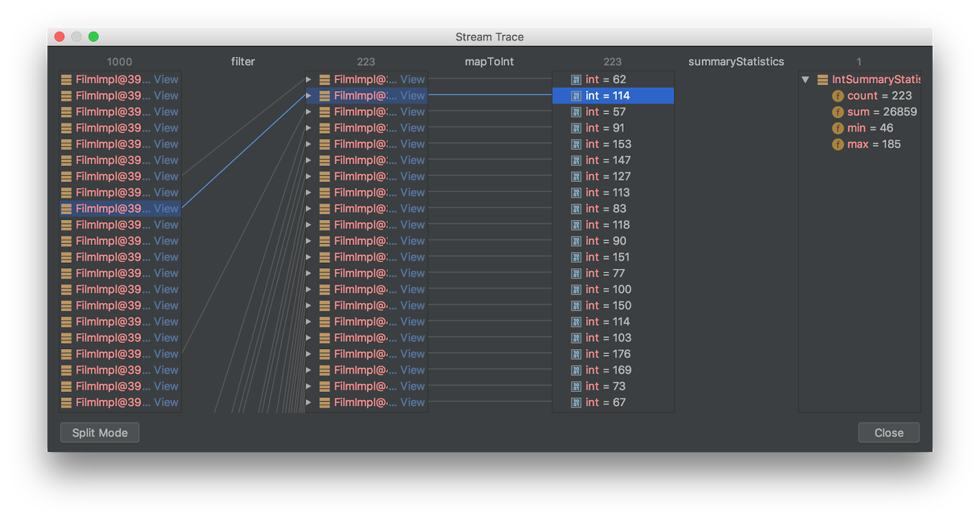Click the Split Mode button
The width and height of the screenshot is (980, 520).
coord(100,432)
